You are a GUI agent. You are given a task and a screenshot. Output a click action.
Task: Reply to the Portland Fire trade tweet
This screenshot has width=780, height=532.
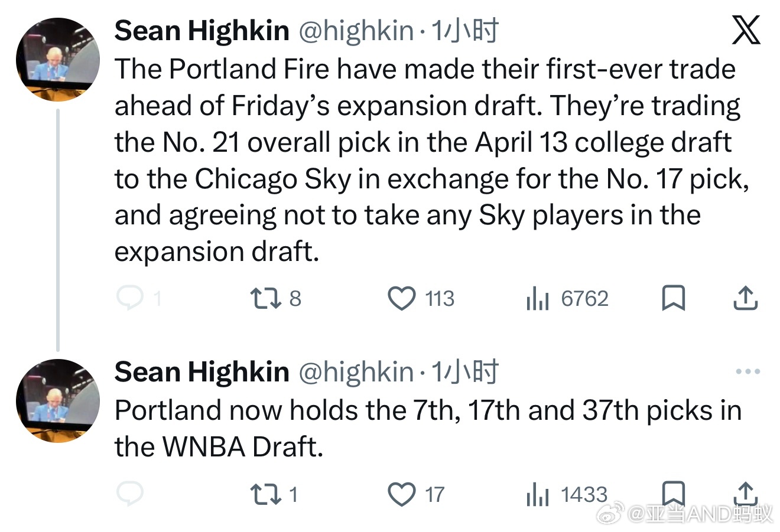(128, 298)
